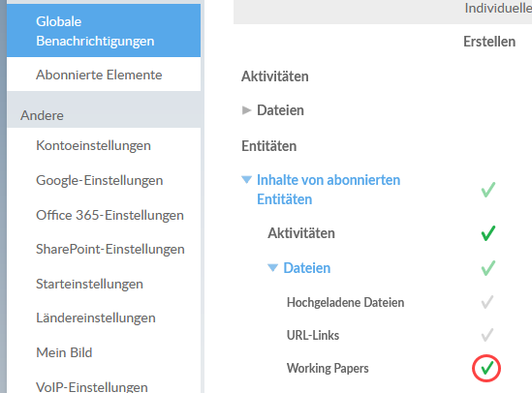Viewport: 532px width, 393px height.
Task: Expand top-level Dateien gray triangle
Action: [247, 110]
